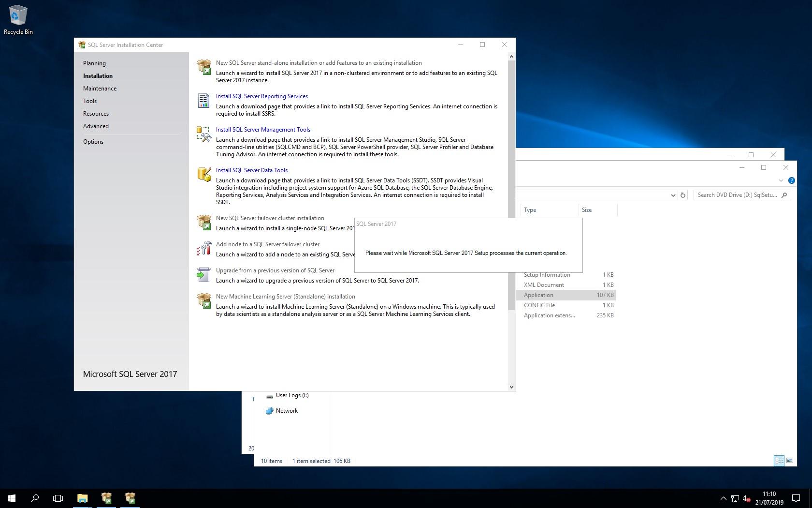Open File Explorer from the taskbar
Image resolution: width=812 pixels, height=508 pixels.
[82, 498]
